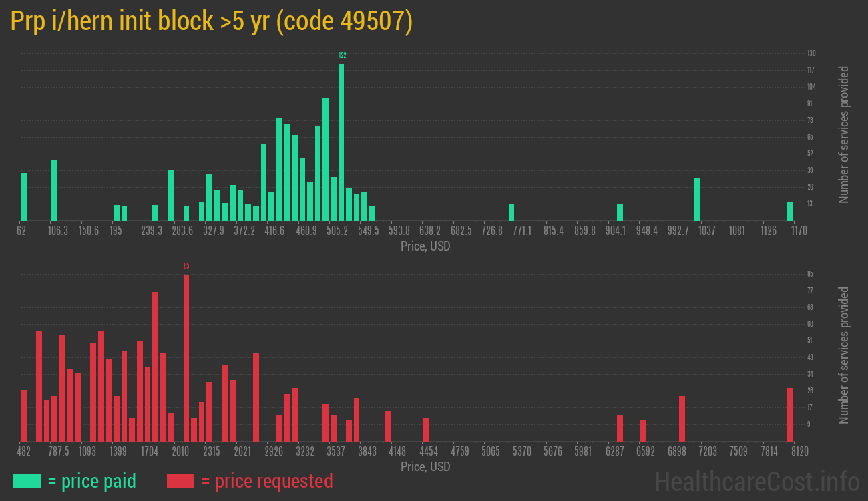The height and width of the screenshot is (501, 868).
Task: Click the upper chart's "Price, USD" axis label
Action: pyautogui.click(x=425, y=246)
